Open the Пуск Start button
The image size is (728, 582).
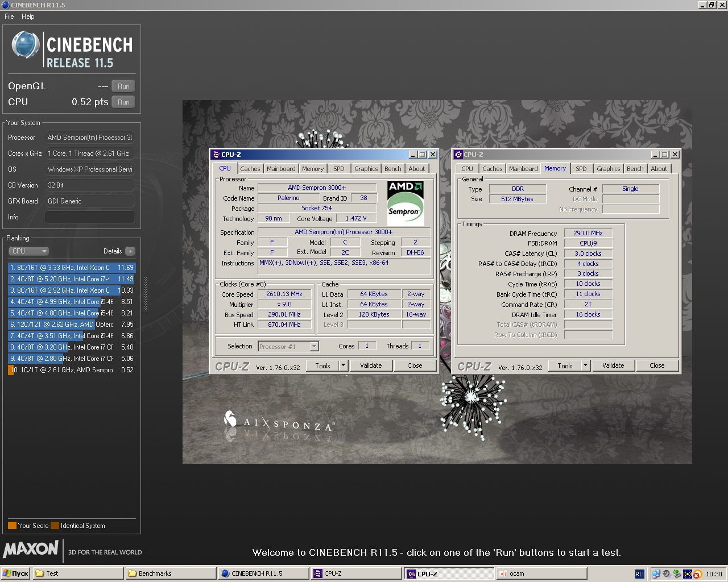point(16,573)
